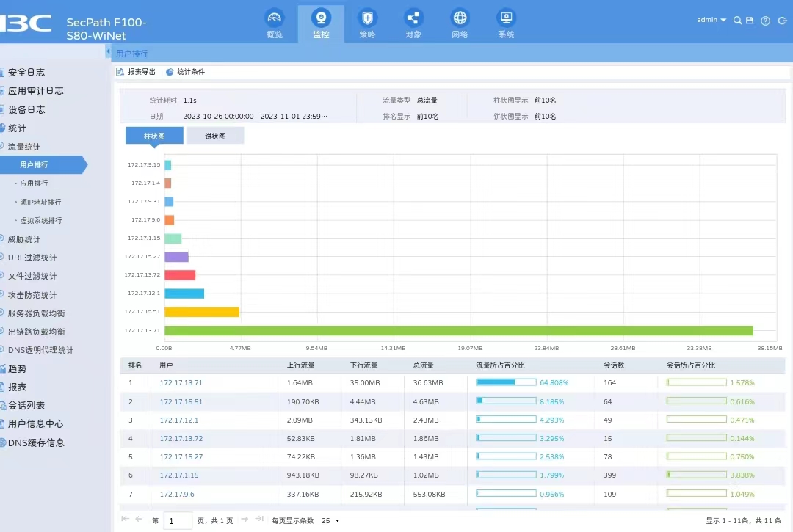
Task: Click the logout icon at top right
Action: (781, 21)
